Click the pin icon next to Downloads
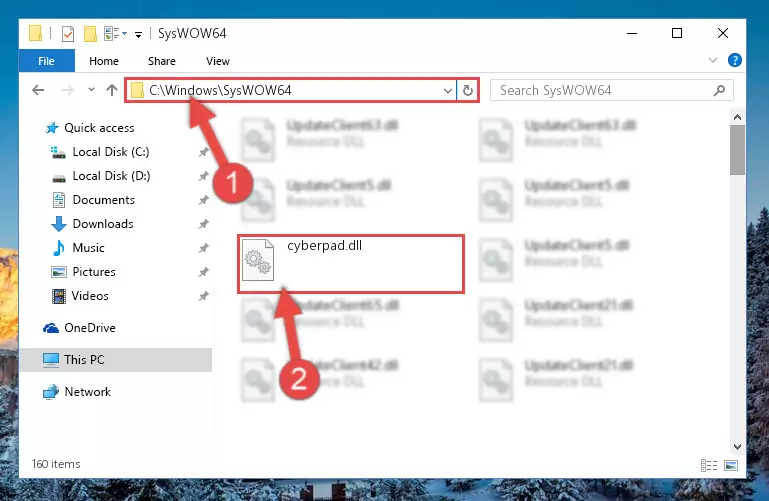The image size is (769, 501). coord(204,225)
